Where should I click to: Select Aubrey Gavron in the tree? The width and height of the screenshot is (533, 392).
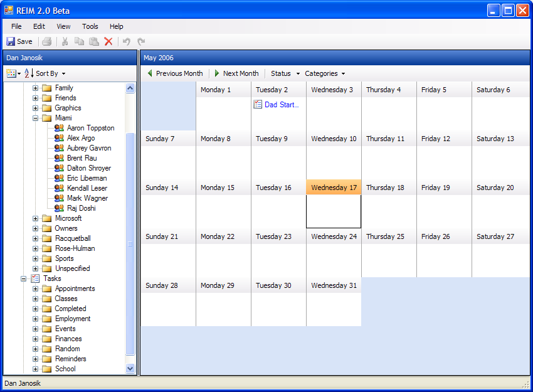89,148
